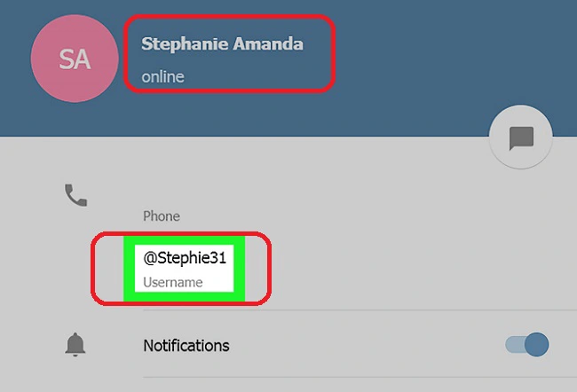Click the notifications bell icon
This screenshot has height=392, width=577.
click(x=75, y=345)
